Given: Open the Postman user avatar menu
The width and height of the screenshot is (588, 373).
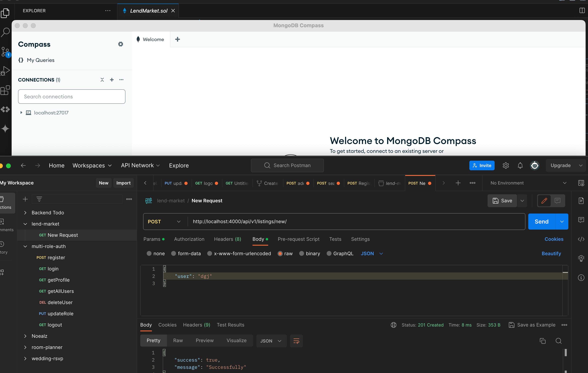Looking at the screenshot, I should (x=535, y=165).
